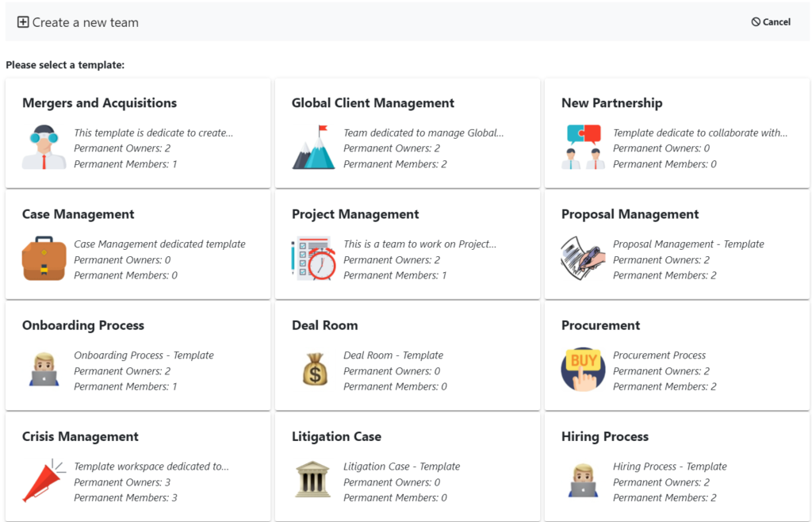Open the Litigation Case template title
This screenshot has height=522, width=812.
[336, 436]
